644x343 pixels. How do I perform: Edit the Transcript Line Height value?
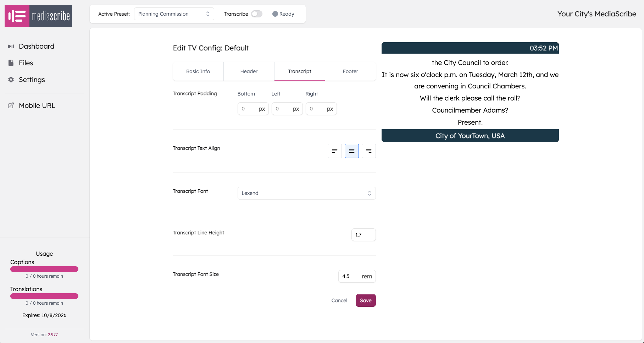[363, 235]
